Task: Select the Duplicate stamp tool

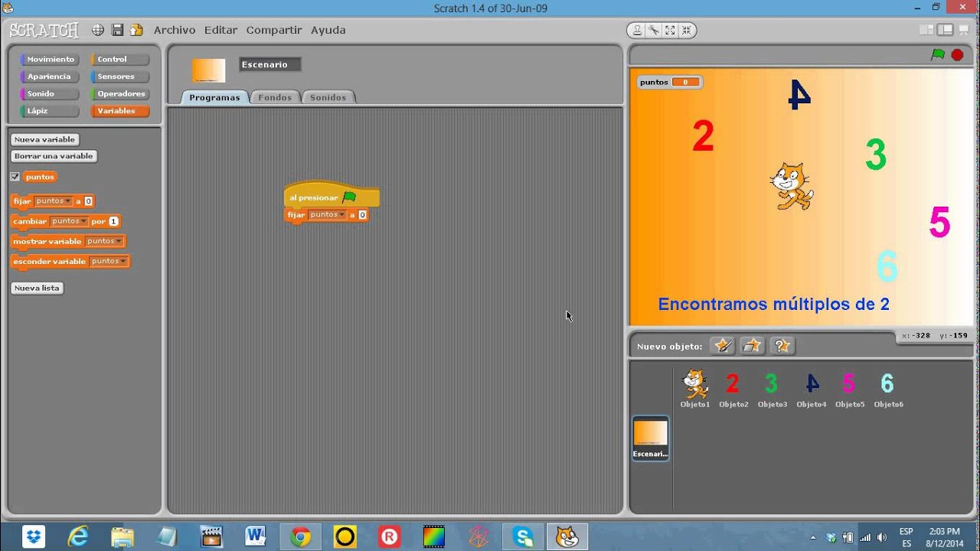Action: pos(637,31)
